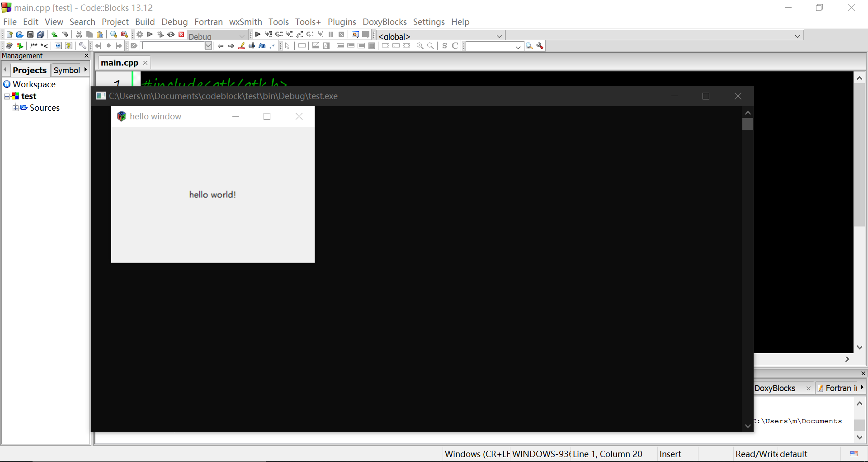Toggle the regex search option icon

tap(273, 46)
